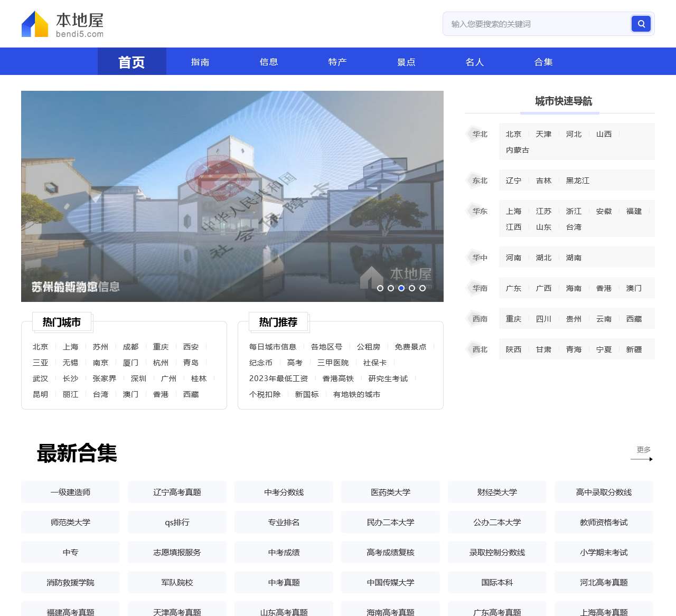Screen dimensions: 676x616
Task: Open 丽江 in 热门城市 list
Action: pos(70,394)
